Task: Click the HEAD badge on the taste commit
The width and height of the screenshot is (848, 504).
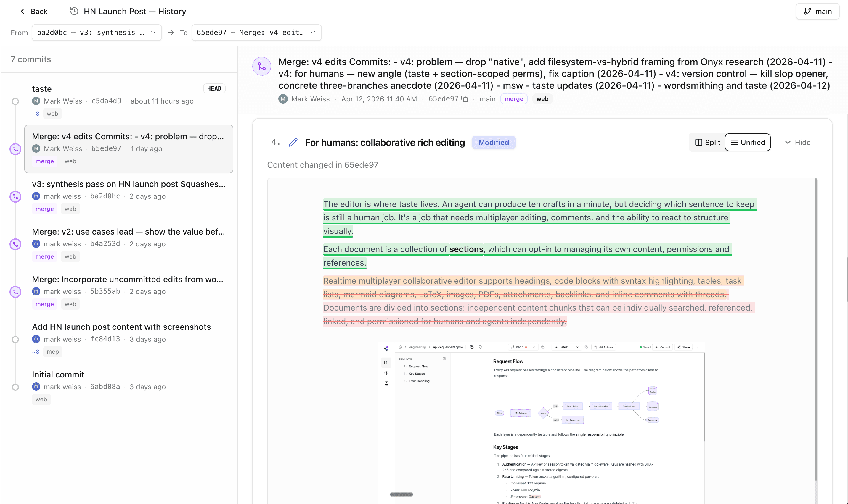Action: (214, 88)
